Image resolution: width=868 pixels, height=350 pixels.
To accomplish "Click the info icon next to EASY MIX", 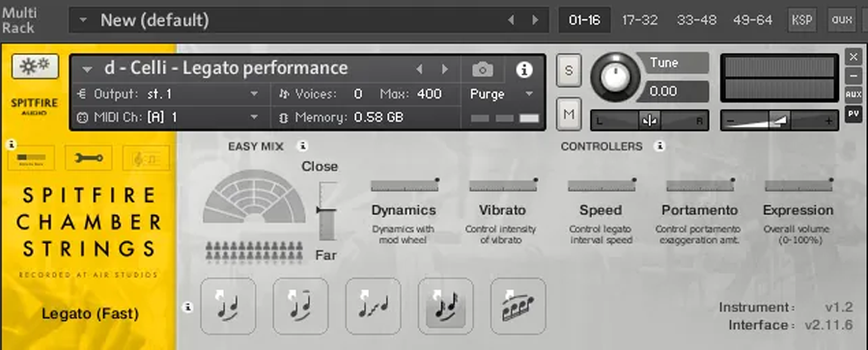I will [x=302, y=147].
